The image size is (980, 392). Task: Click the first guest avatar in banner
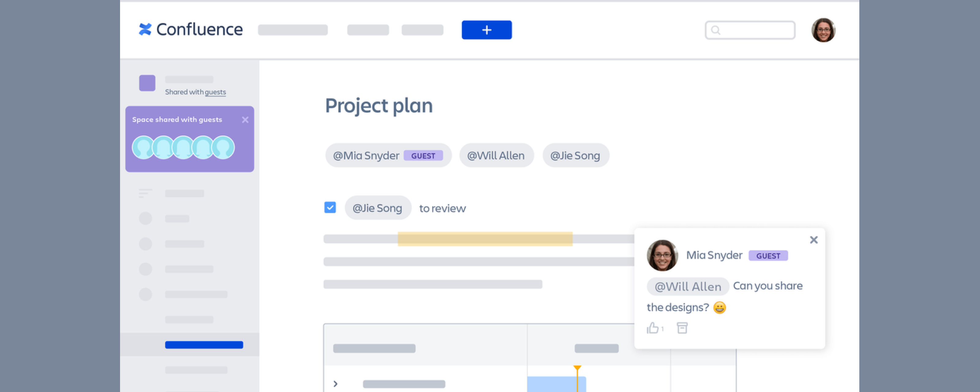pos(143,148)
